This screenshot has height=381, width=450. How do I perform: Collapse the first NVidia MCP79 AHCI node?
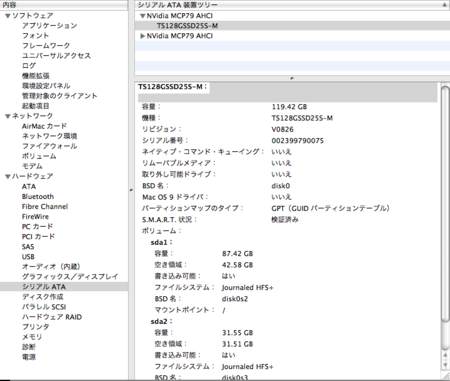point(143,16)
